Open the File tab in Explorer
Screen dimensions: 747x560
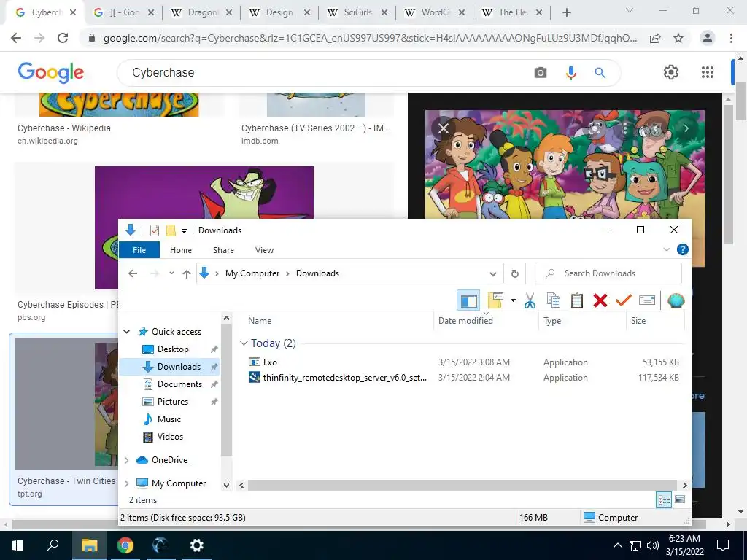(139, 250)
